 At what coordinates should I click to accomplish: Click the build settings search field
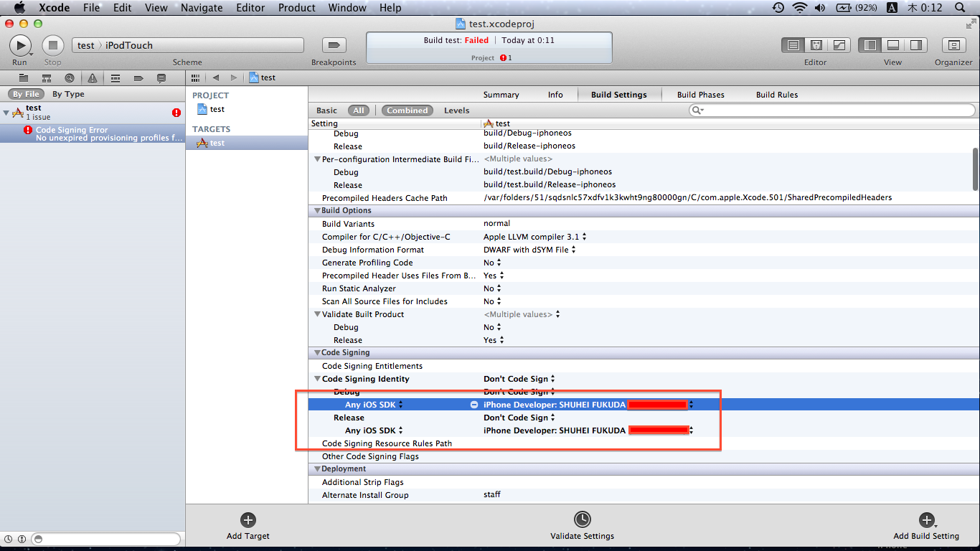click(x=831, y=110)
